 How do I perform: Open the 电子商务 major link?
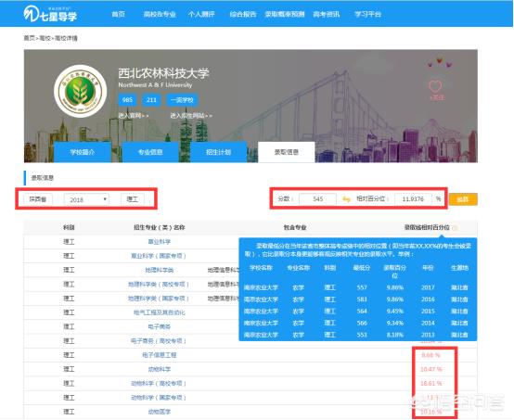(160, 326)
